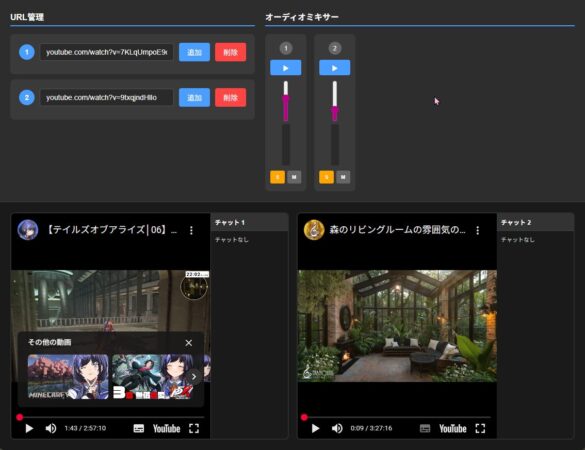Focus the URL 2 input field
The image size is (585, 450).
[x=106, y=97]
